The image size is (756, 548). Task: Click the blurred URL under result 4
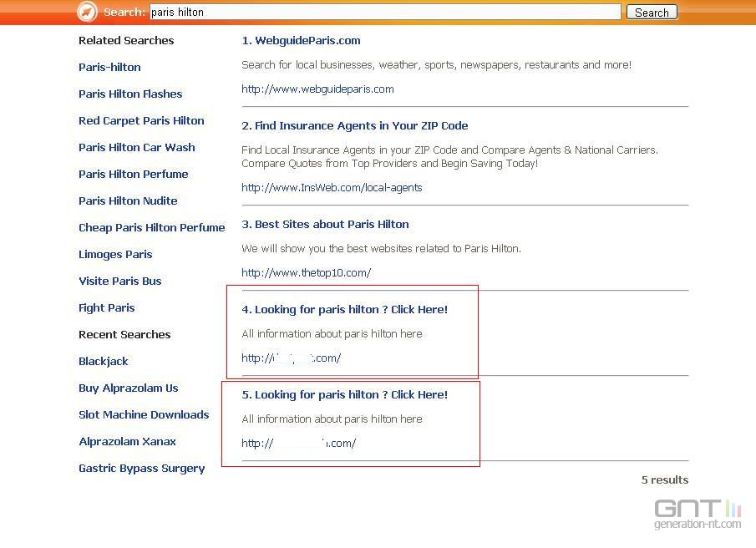(x=292, y=358)
